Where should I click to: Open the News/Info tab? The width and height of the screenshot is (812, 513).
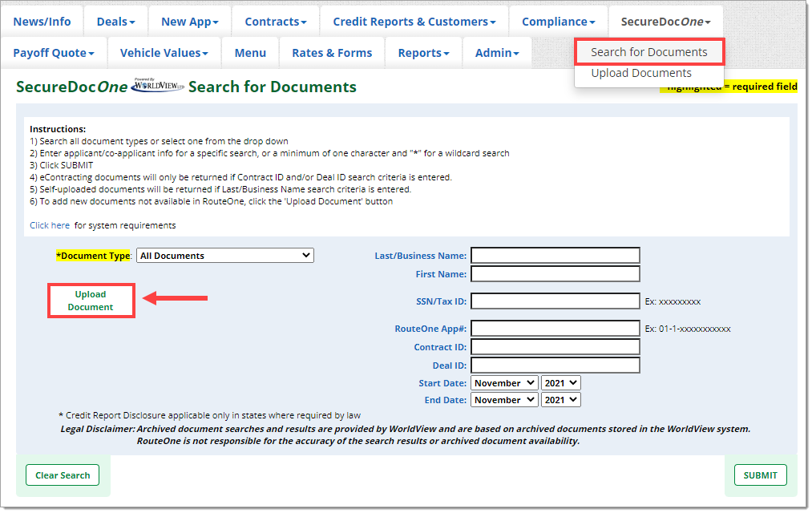42,22
